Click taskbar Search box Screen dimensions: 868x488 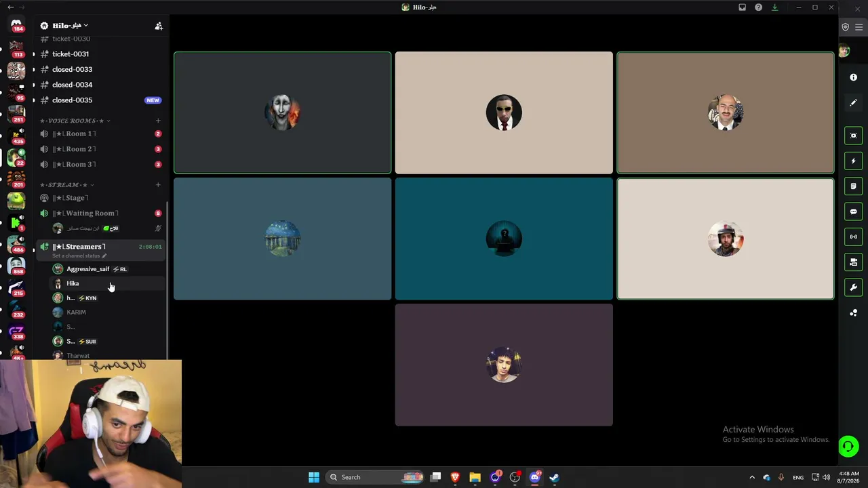[376, 477]
